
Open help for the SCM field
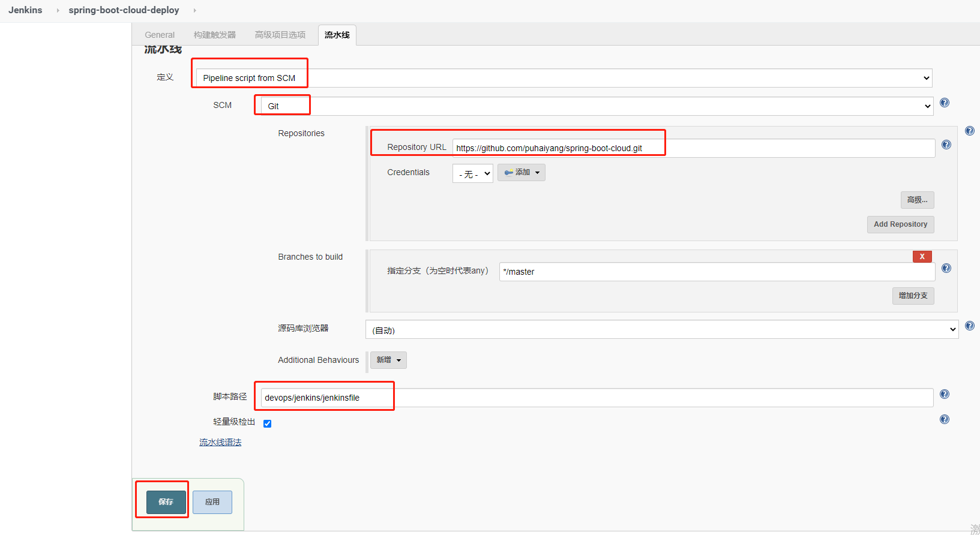click(945, 103)
